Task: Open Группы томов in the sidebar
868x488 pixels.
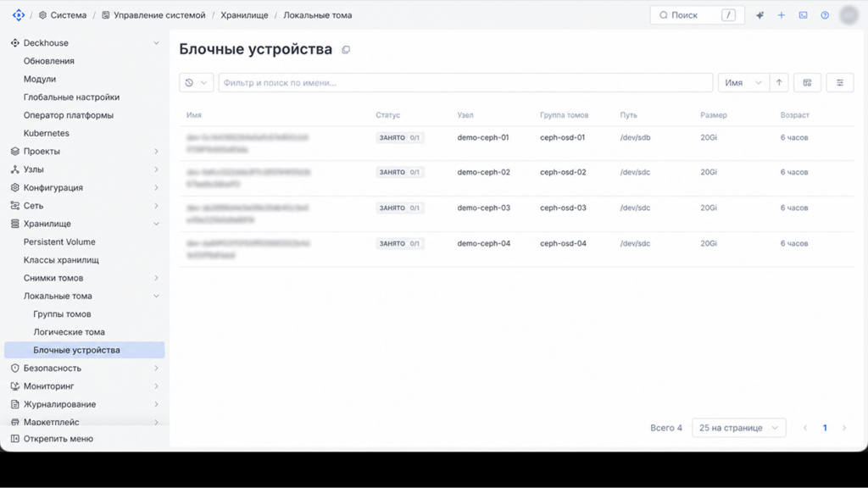Action: (62, 313)
